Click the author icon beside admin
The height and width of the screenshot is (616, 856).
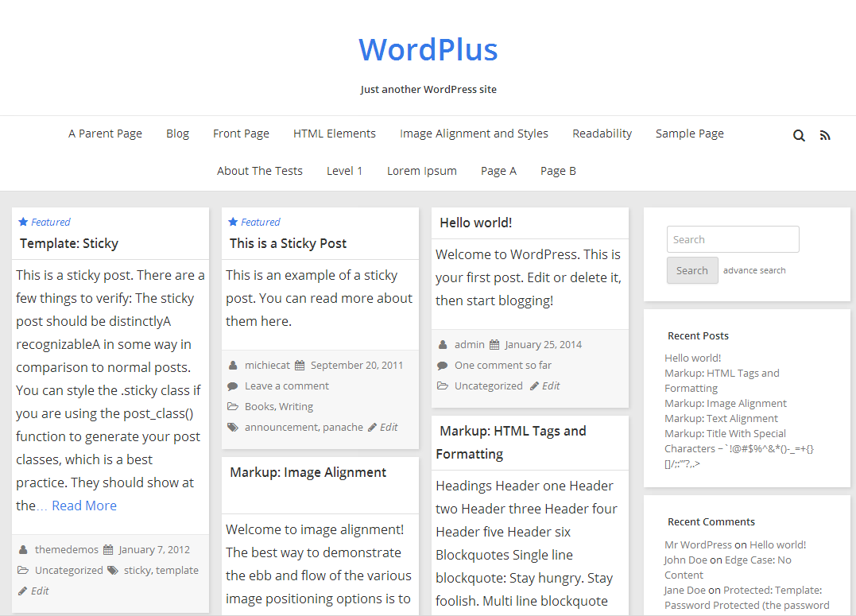(x=442, y=345)
